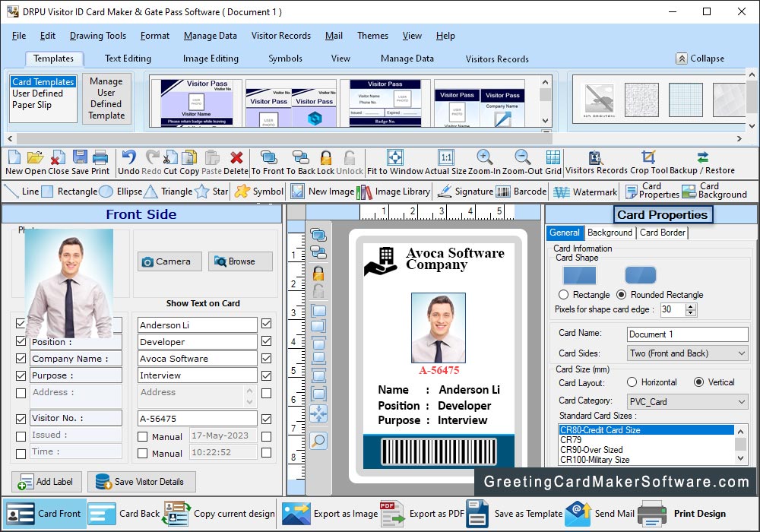760x532 pixels.
Task: Click the Save toolbar icon
Action: [x=80, y=157]
